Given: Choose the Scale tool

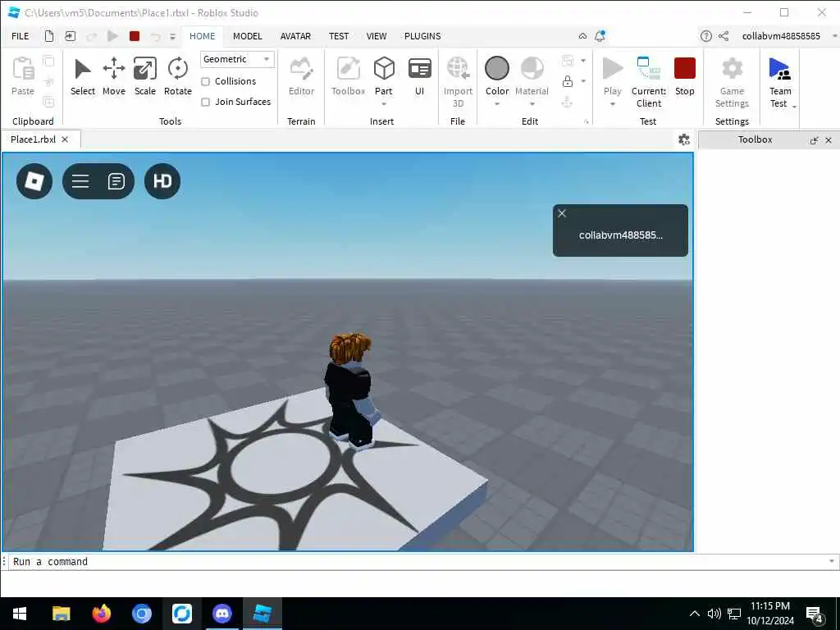Looking at the screenshot, I should pos(144,76).
